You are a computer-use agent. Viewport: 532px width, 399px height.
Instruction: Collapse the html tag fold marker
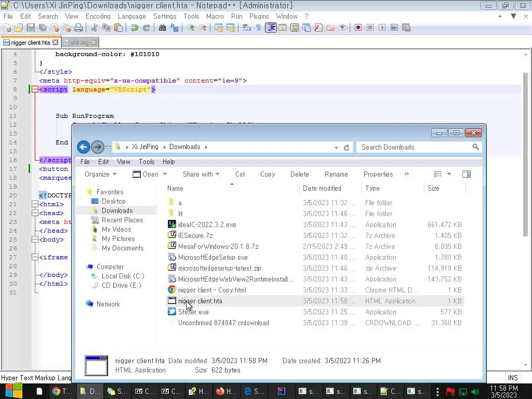pos(35,204)
